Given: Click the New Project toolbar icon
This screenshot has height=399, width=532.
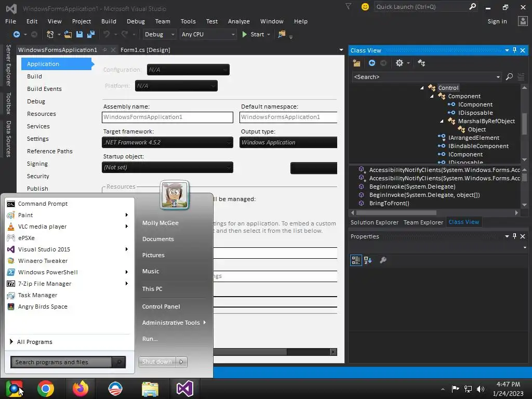Looking at the screenshot, I should click(x=50, y=34).
